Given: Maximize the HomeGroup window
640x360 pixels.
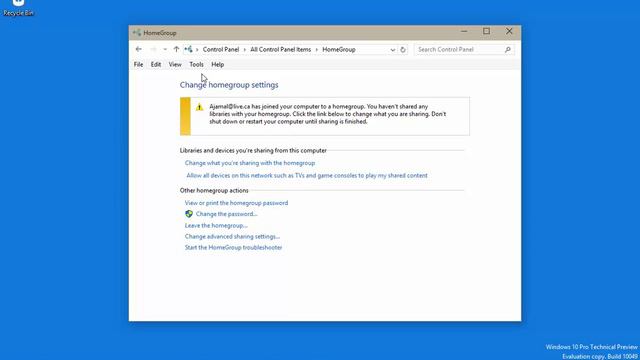Looking at the screenshot, I should coord(487,31).
